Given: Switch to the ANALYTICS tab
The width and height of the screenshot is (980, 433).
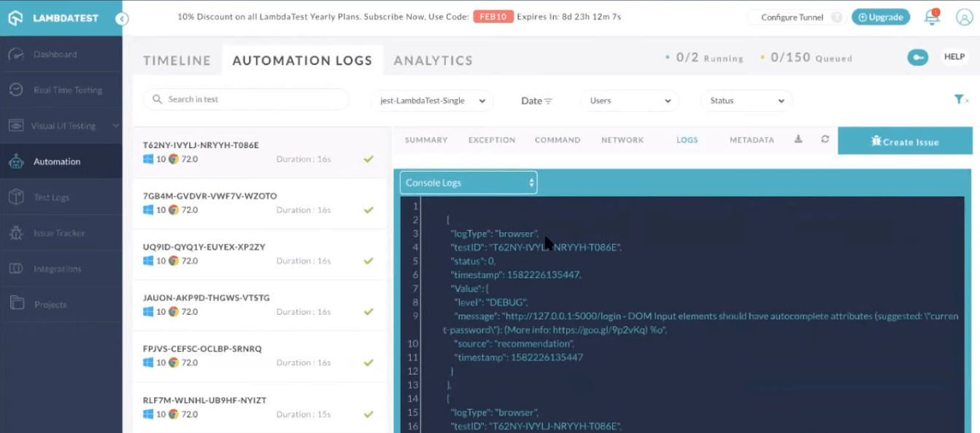Looking at the screenshot, I should (x=433, y=60).
